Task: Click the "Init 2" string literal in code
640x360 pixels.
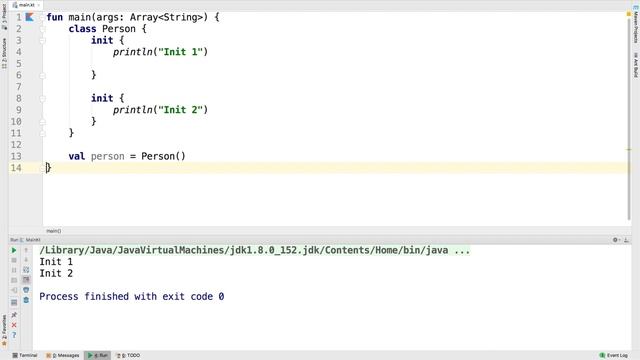Action: pos(180,110)
